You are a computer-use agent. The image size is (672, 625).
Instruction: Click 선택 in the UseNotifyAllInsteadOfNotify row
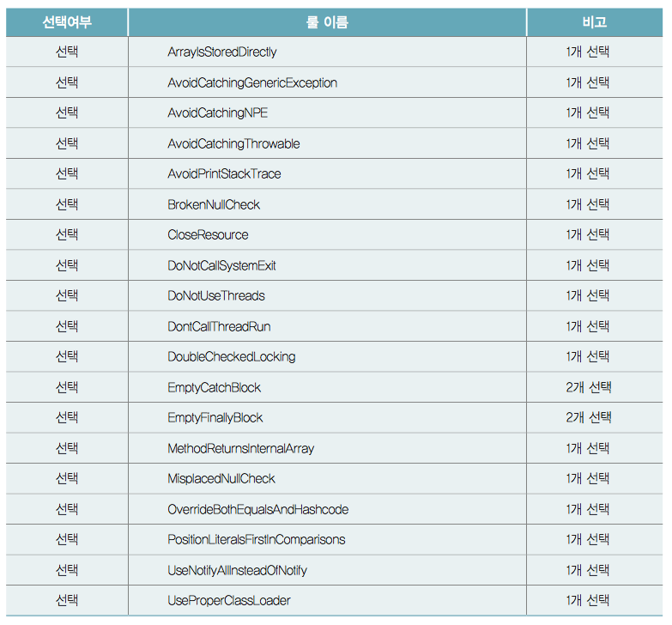(67, 570)
